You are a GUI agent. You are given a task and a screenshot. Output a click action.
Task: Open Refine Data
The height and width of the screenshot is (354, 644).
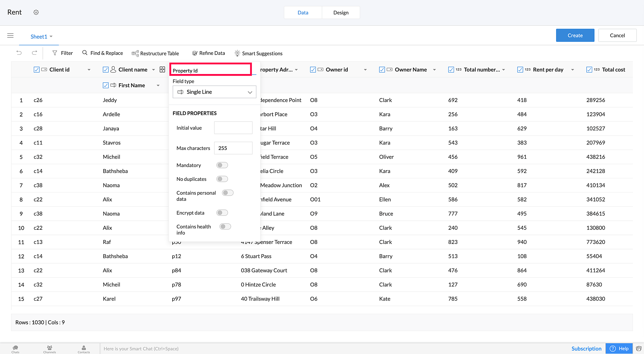click(208, 53)
